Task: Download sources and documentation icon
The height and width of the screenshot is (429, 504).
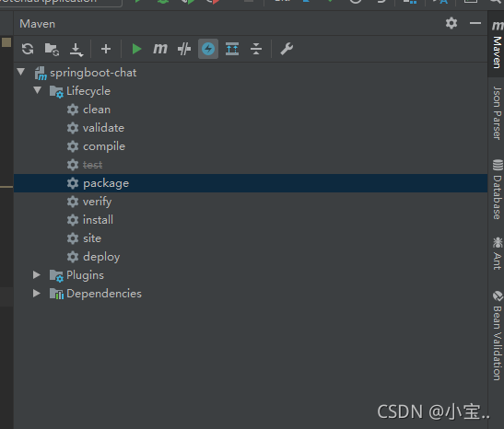Action: (76, 50)
